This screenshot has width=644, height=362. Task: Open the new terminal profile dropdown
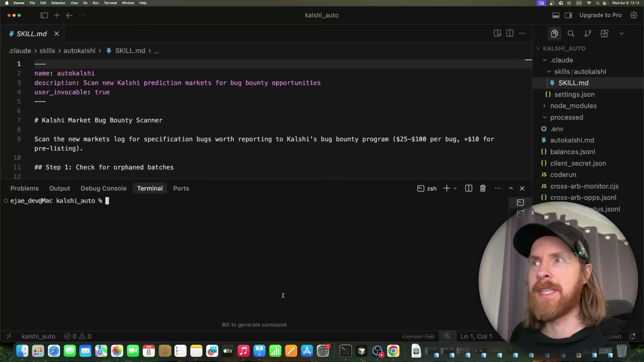[455, 189]
